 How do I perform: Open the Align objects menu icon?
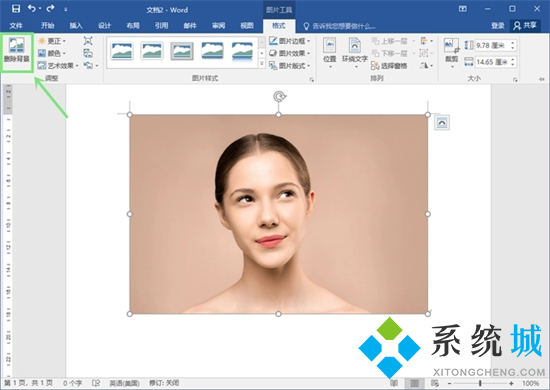(426, 41)
